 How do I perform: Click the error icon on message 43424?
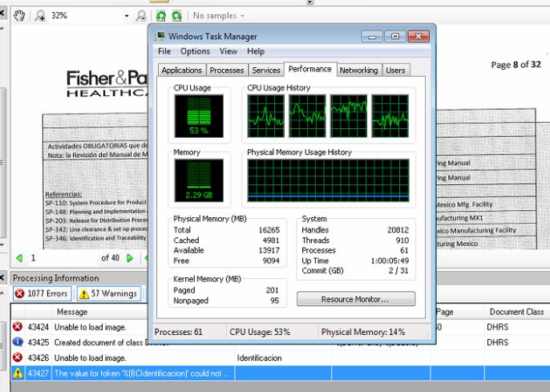pyautogui.click(x=18, y=326)
